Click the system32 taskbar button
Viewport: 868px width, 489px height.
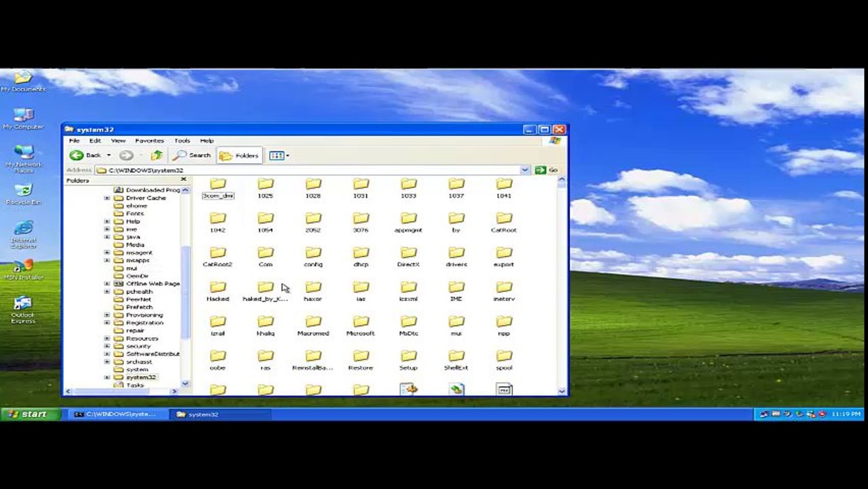pyautogui.click(x=220, y=414)
